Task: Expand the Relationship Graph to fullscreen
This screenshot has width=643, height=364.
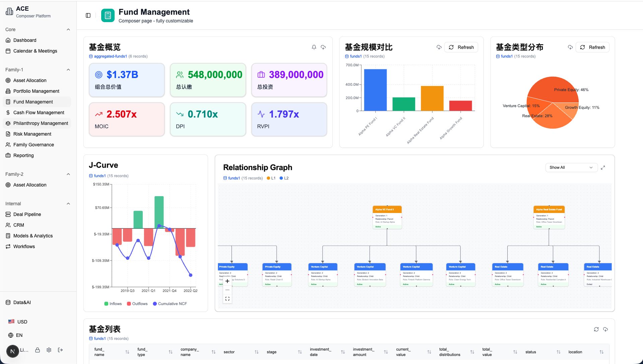Action: coord(603,167)
